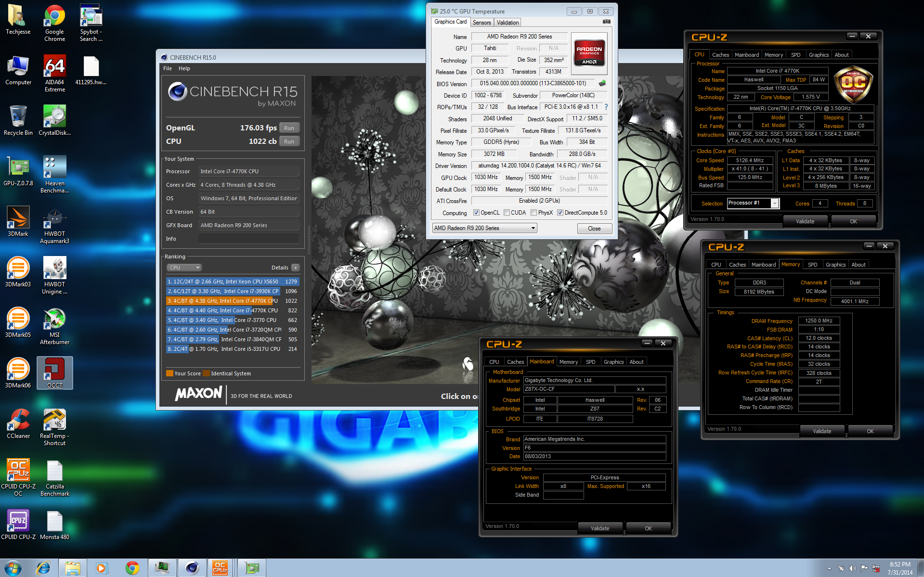Click the volume icon in system tray

pos(852,568)
